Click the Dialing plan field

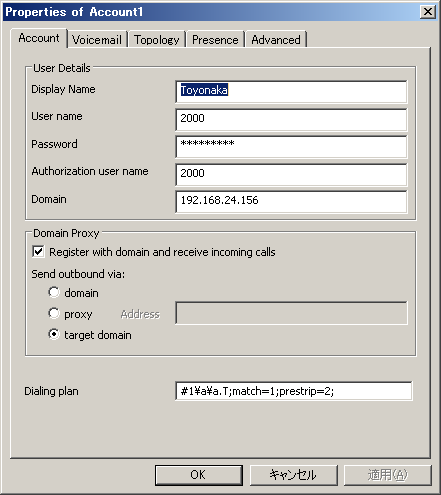[294, 391]
